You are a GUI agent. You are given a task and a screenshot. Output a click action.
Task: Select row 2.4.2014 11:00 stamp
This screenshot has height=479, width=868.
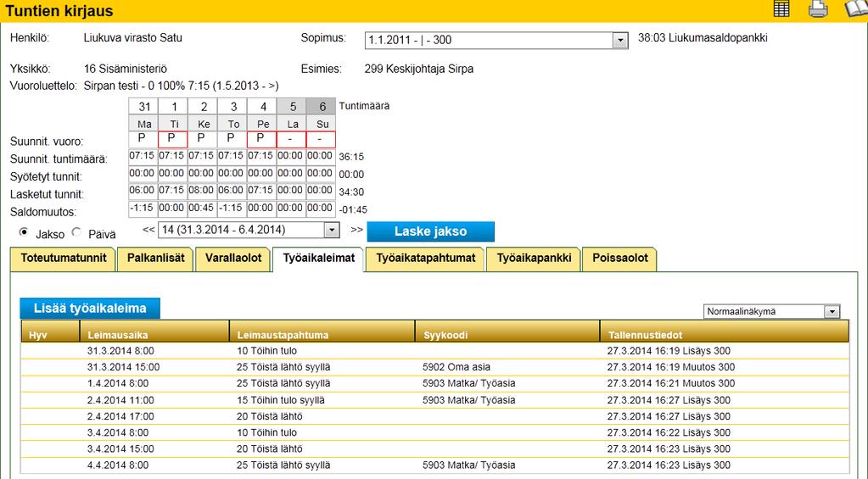pyautogui.click(x=434, y=400)
